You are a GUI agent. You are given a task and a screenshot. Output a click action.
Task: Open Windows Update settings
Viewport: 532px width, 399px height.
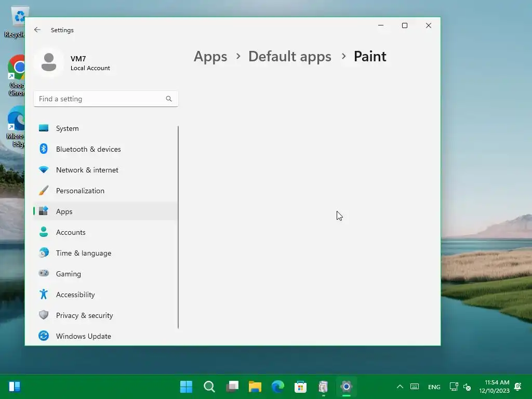click(105, 336)
